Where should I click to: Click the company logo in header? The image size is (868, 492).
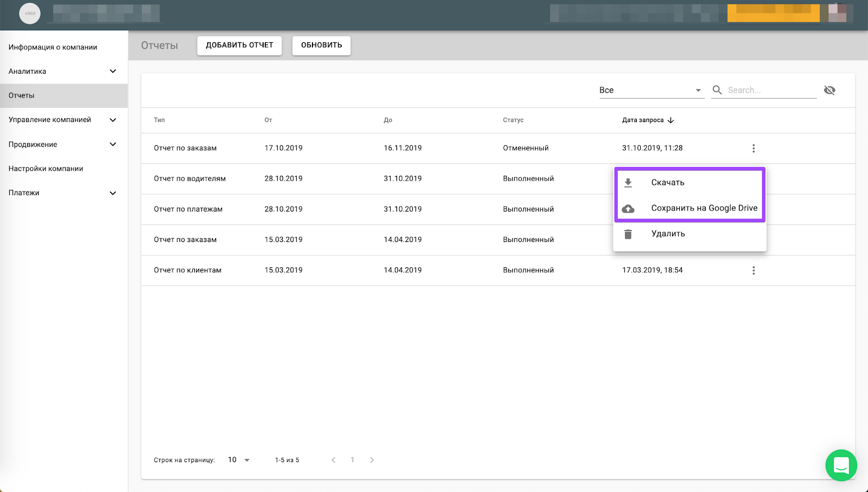tap(30, 14)
